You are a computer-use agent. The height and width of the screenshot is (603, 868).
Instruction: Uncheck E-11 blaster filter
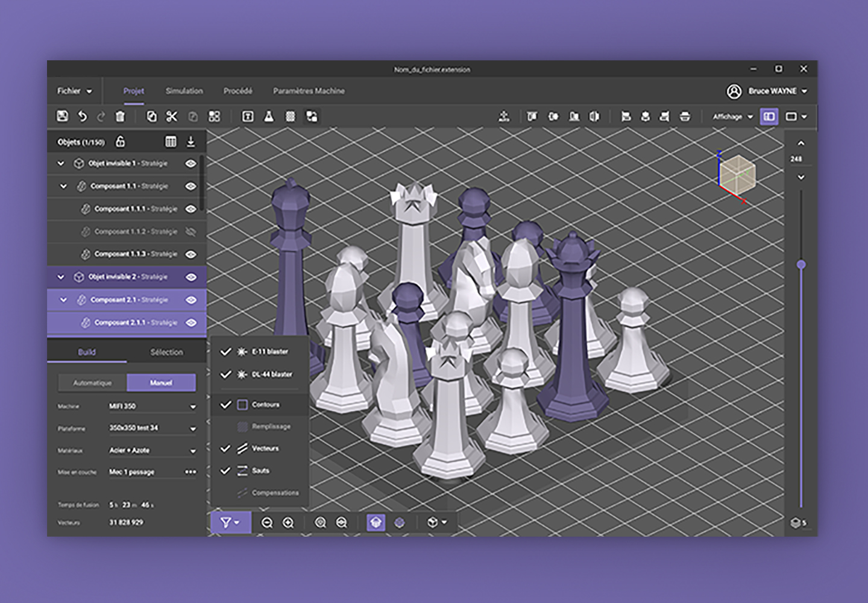coord(225,352)
